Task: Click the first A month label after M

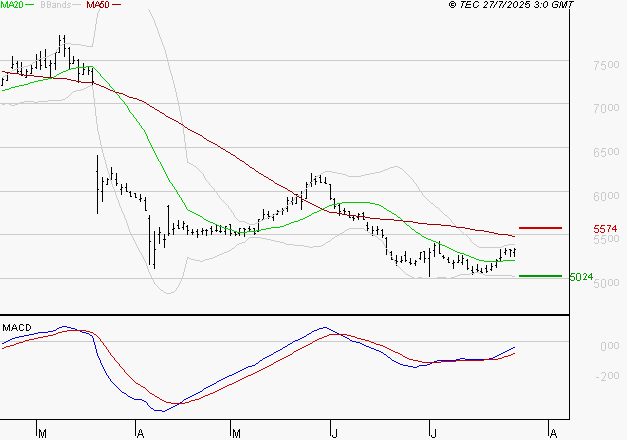Action: tap(140, 434)
